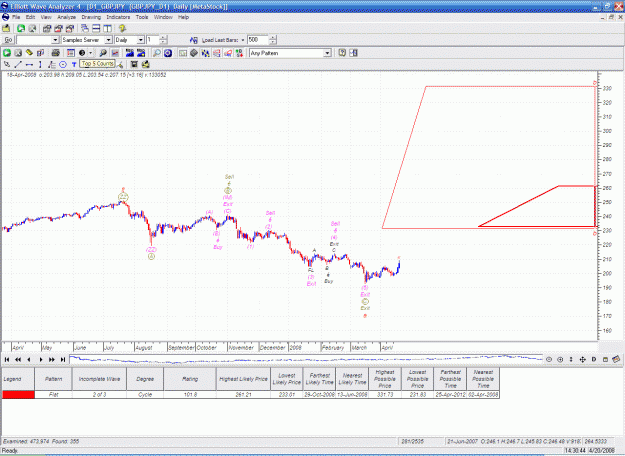This screenshot has height=456, width=625.
Task: Click the symbol entry field next to Go
Action: tap(34, 40)
